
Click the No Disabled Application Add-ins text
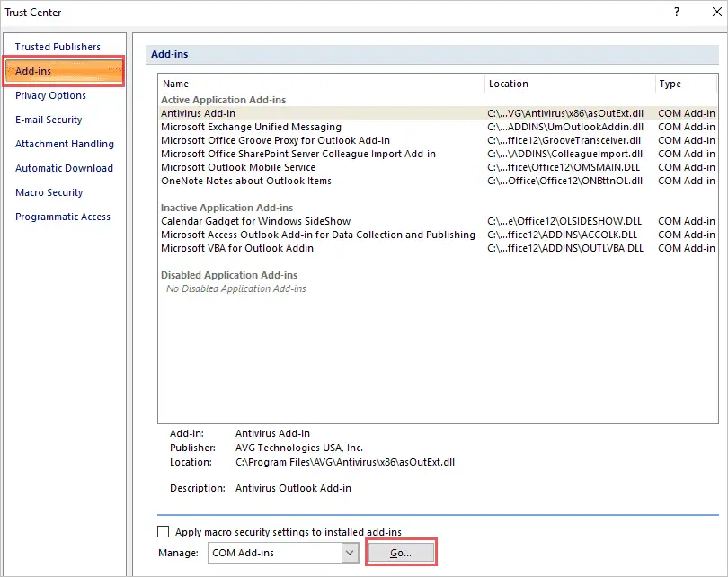235,288
